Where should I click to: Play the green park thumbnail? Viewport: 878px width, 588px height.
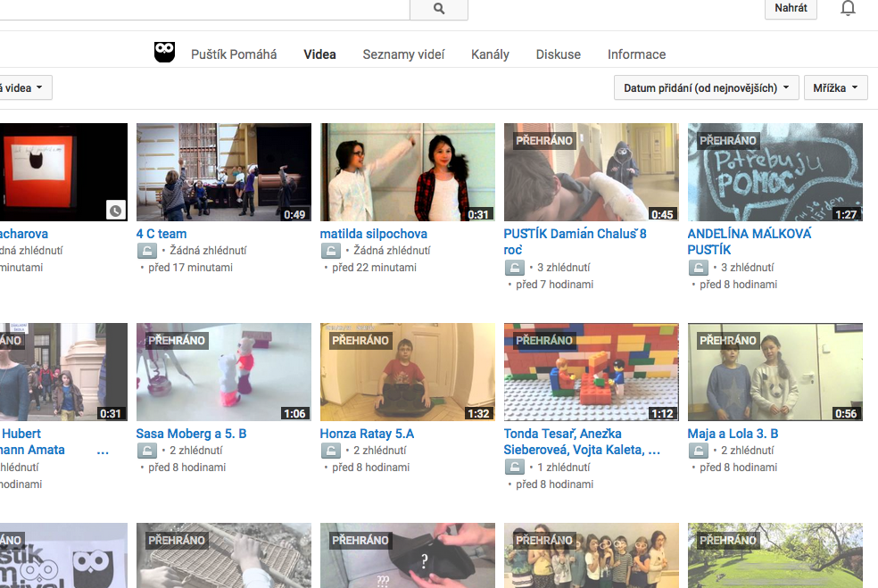(775, 556)
